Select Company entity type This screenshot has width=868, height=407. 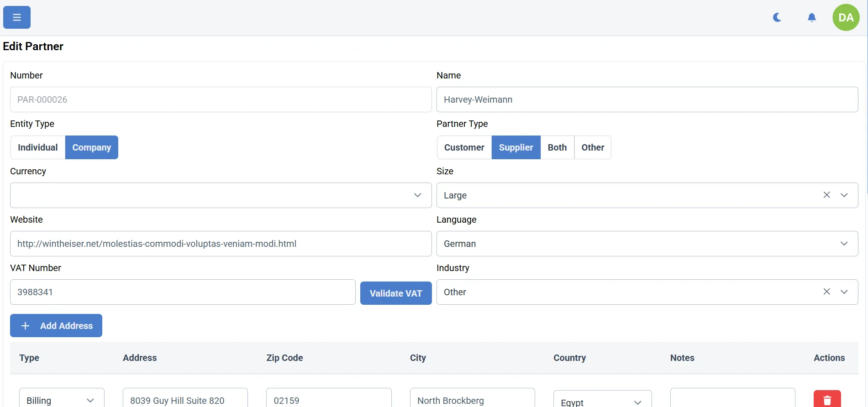[x=92, y=147]
